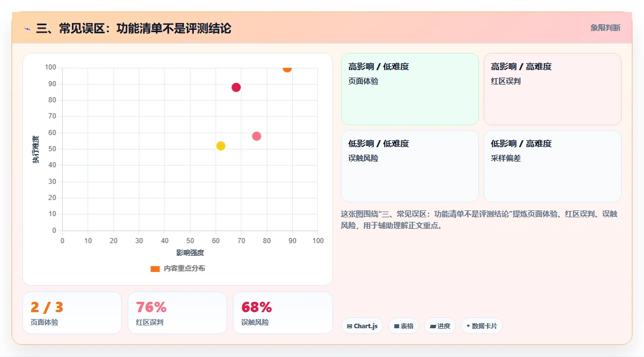This screenshot has height=357, width=644.
Task: Click the 红区误判 text in pink quadrant card
Action: coord(506,81)
